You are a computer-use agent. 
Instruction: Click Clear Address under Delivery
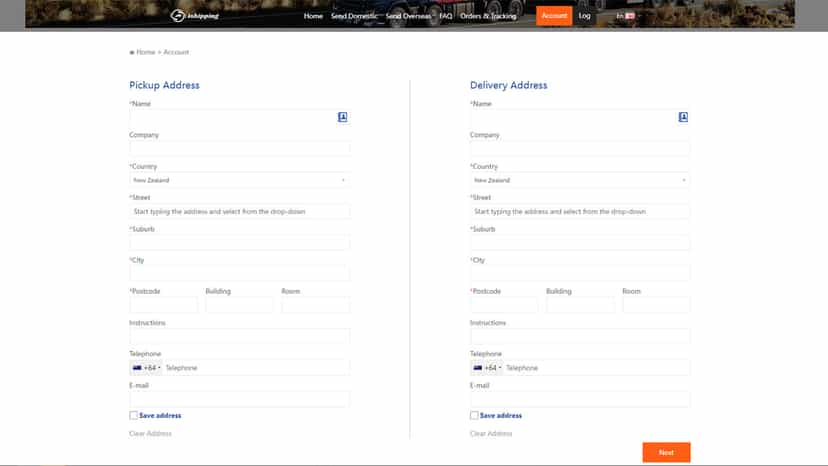tap(491, 434)
